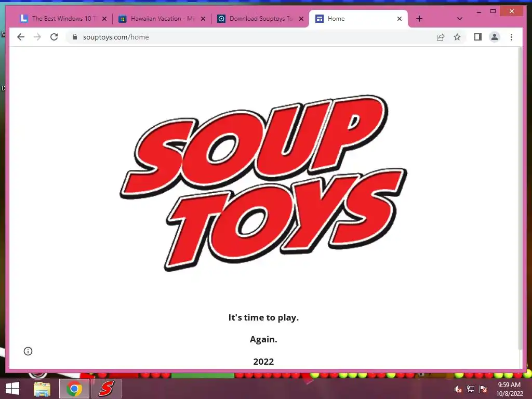Close The Best Windows 10 tab
532x399 pixels.
pos(104,19)
